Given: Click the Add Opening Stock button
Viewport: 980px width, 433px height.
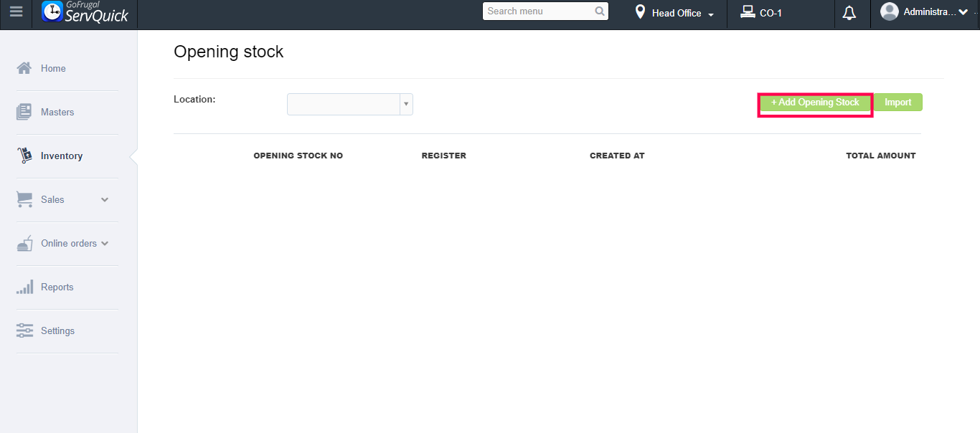Looking at the screenshot, I should pos(815,103).
